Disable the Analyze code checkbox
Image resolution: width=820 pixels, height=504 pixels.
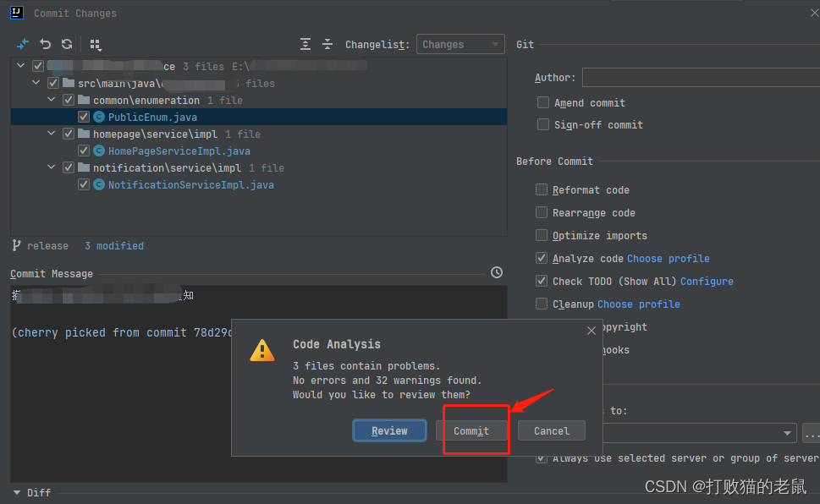[x=541, y=258]
